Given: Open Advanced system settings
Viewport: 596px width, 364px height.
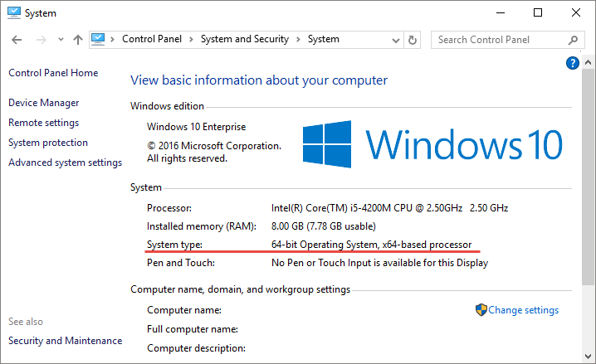Looking at the screenshot, I should [x=66, y=163].
